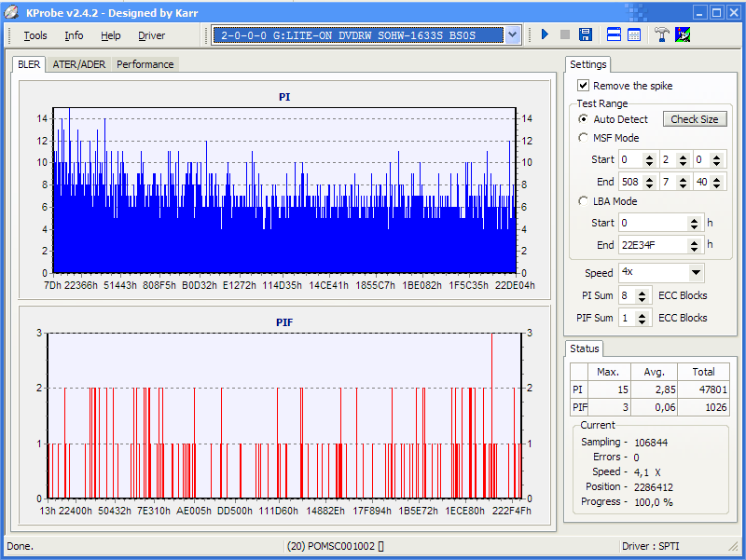Click the MSF End frames spinner showing 40
Screen dimensions: 746x560
pyautogui.click(x=716, y=182)
